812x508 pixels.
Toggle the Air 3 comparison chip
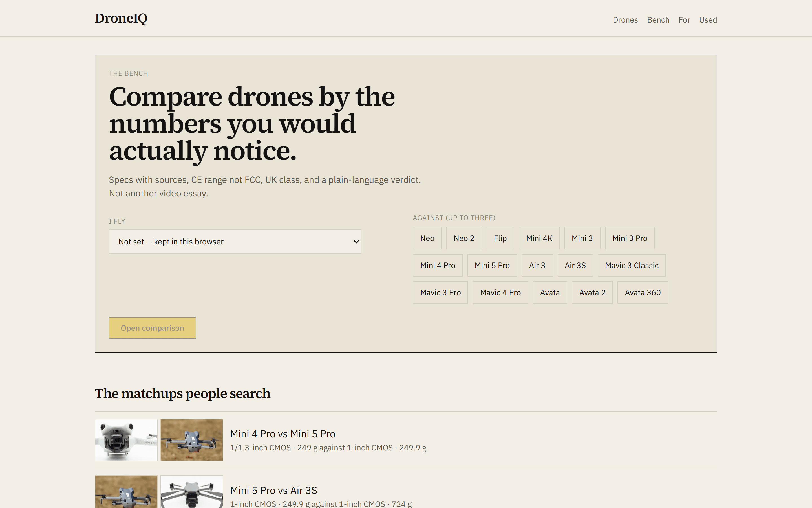537,265
